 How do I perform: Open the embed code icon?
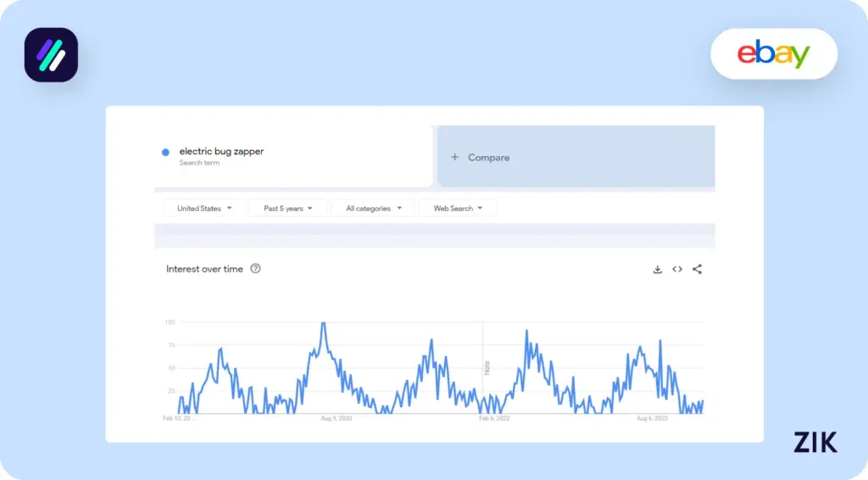click(x=677, y=270)
